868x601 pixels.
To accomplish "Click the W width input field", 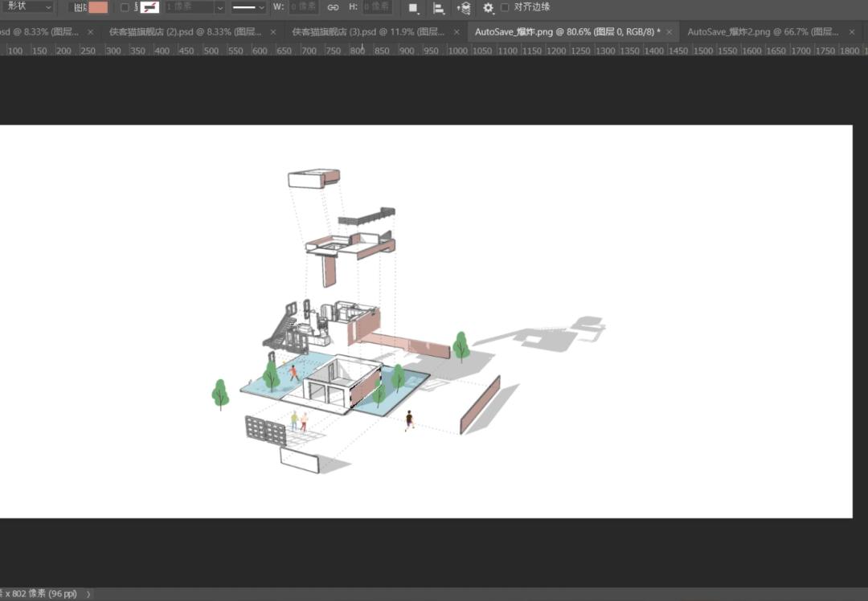I will coord(303,7).
